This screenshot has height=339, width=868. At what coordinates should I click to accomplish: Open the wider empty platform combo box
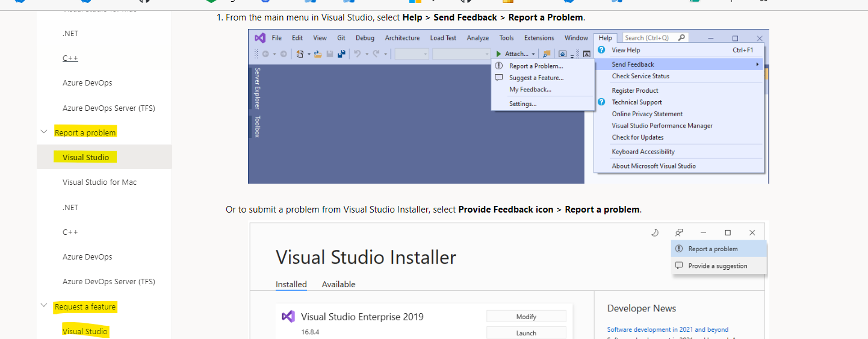coord(462,54)
